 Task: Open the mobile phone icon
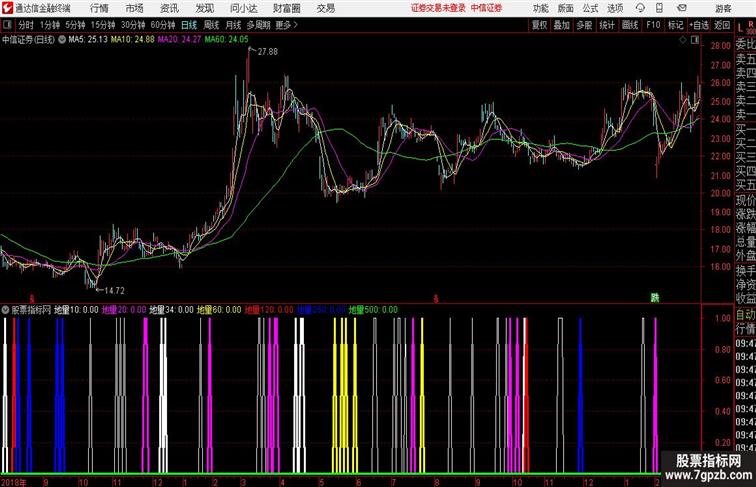[x=659, y=8]
